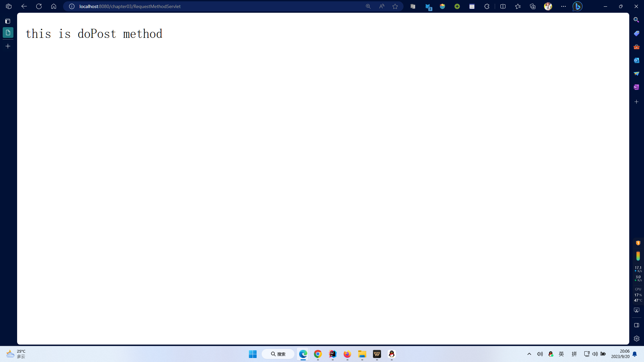Open the collections panel

pyautogui.click(x=533, y=6)
